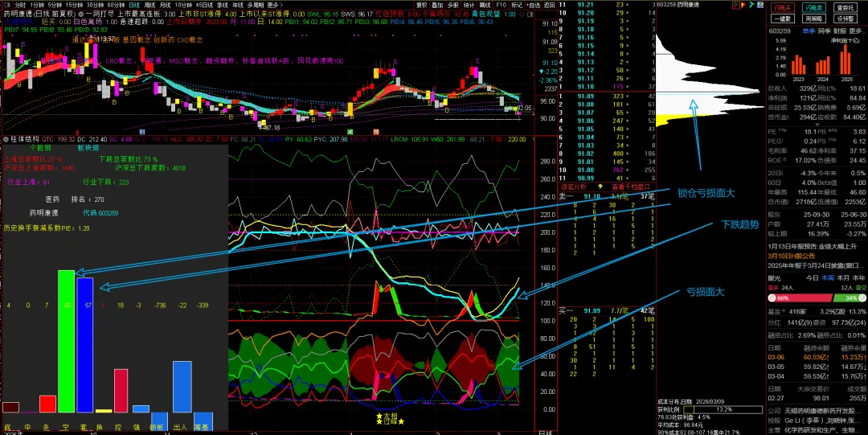Click the small window icon at top-left corner
The height and width of the screenshot is (435, 868).
click(6, 5)
